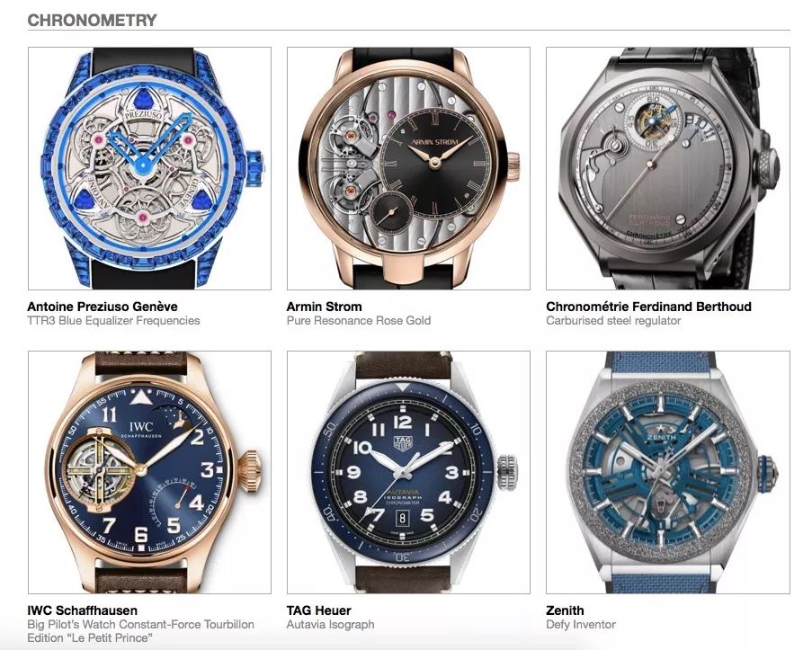Select the Big Pilot's Watch Constant-Force Tourbillon text
The image size is (812, 650).
pos(141,625)
